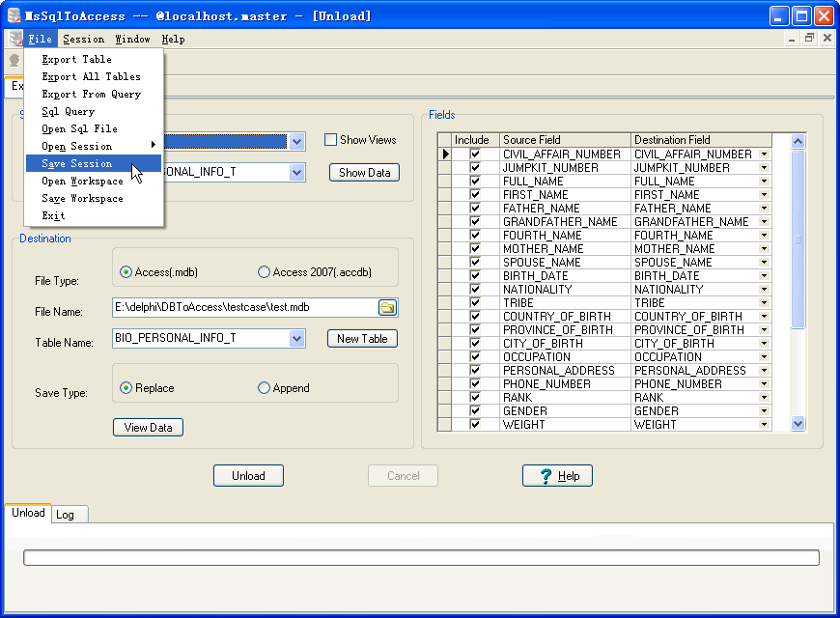840x618 pixels.
Task: Choose Exit from the File menu
Action: coord(94,215)
